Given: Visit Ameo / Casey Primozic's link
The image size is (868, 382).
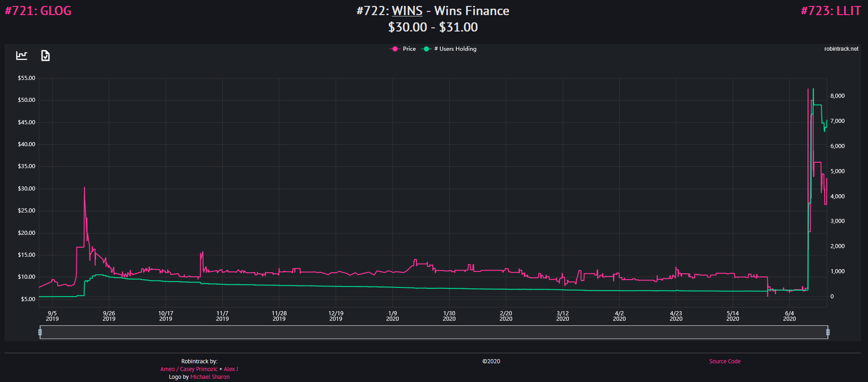Looking at the screenshot, I should point(189,369).
